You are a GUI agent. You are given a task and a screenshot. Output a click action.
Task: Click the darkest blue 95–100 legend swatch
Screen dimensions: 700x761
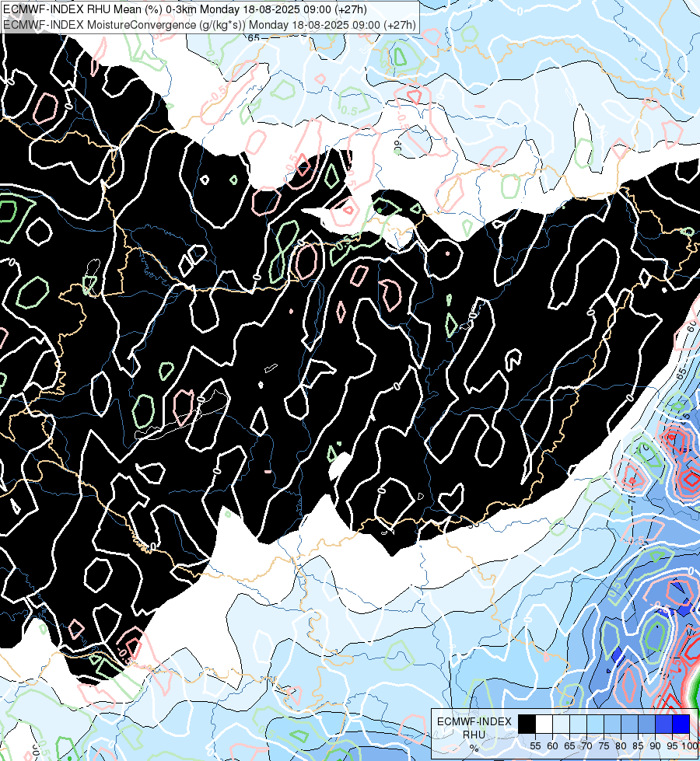681,724
